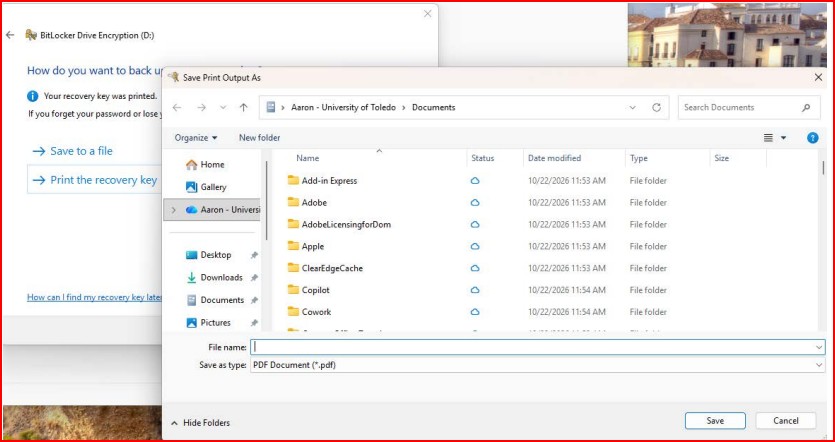Collapse with Hide Folders

click(x=201, y=423)
